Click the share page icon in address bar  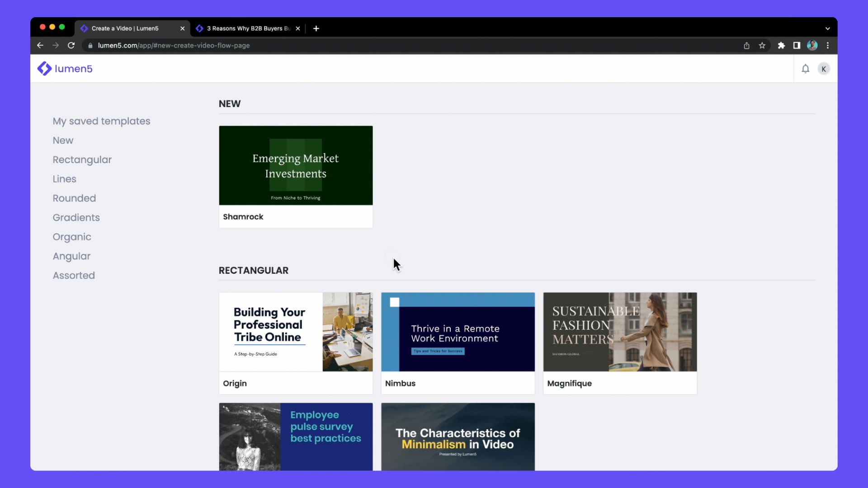pyautogui.click(x=746, y=45)
